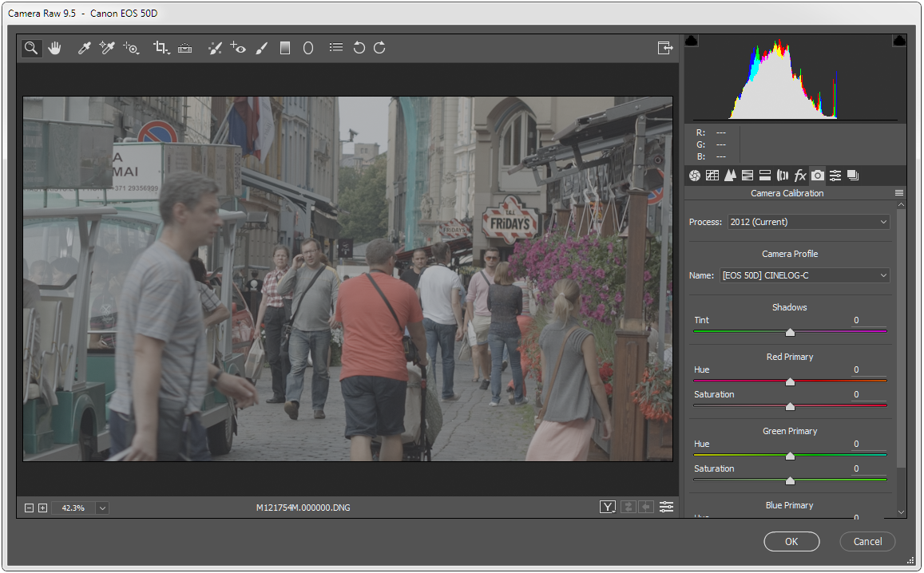Confirm with the OK button
The width and height of the screenshot is (924, 573).
pyautogui.click(x=791, y=541)
